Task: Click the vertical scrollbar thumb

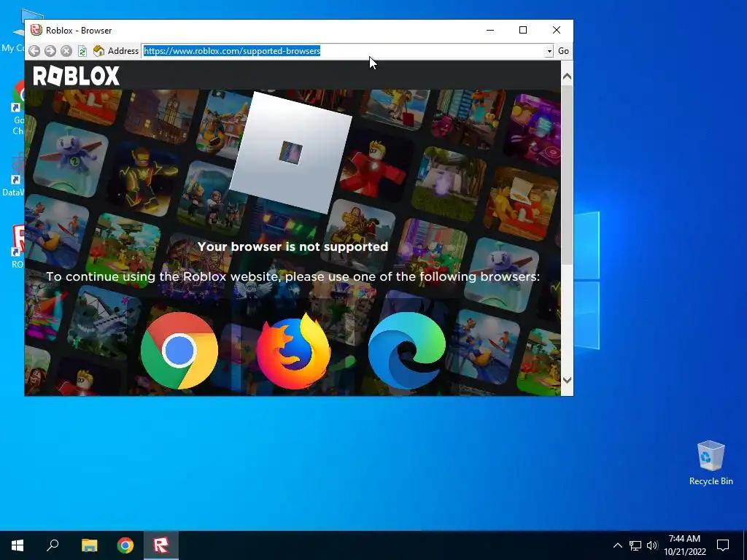Action: [x=567, y=175]
